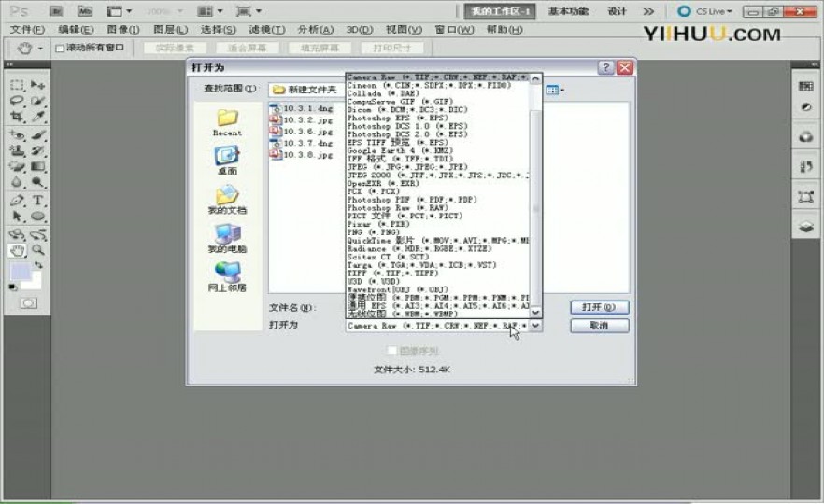Launch Bridge from the application bar
Image resolution: width=824 pixels, height=504 pixels.
[56, 11]
